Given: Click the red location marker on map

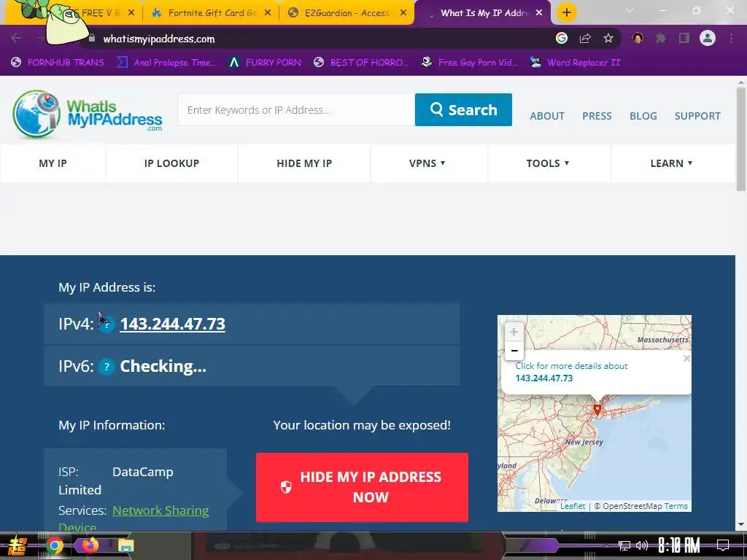Looking at the screenshot, I should point(597,410).
